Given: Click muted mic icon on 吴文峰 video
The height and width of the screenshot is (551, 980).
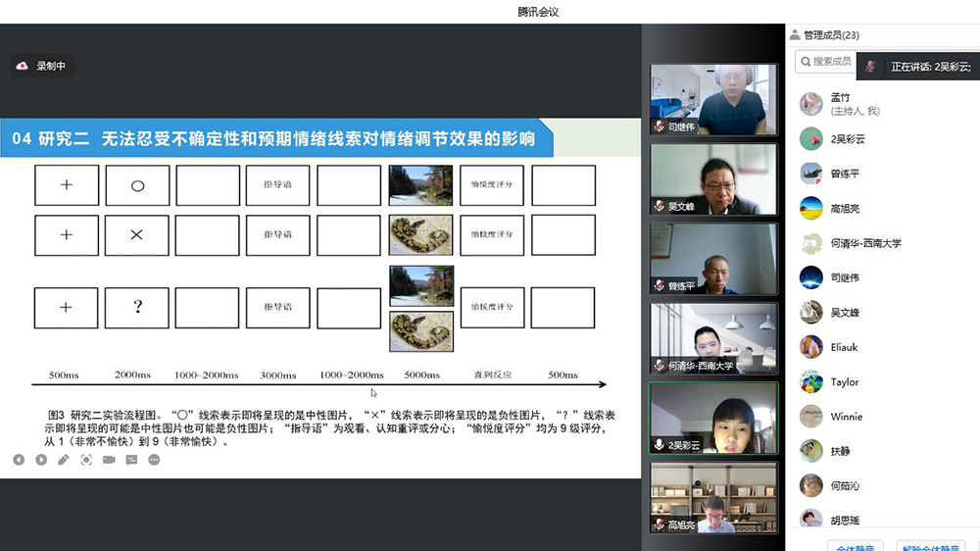Looking at the screenshot, I should 660,207.
